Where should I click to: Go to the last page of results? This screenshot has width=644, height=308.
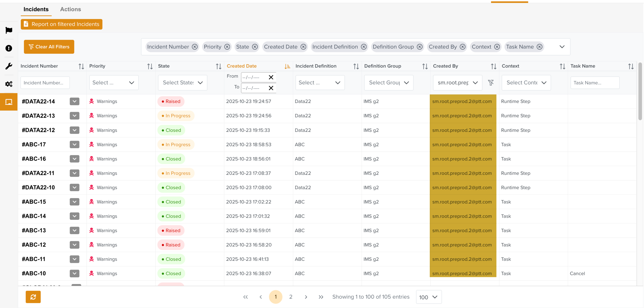pyautogui.click(x=321, y=297)
